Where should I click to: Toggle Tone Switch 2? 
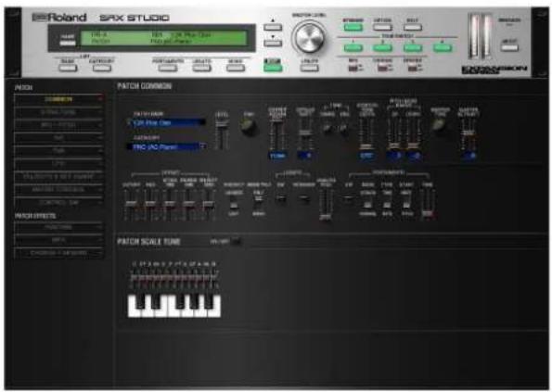[x=382, y=47]
